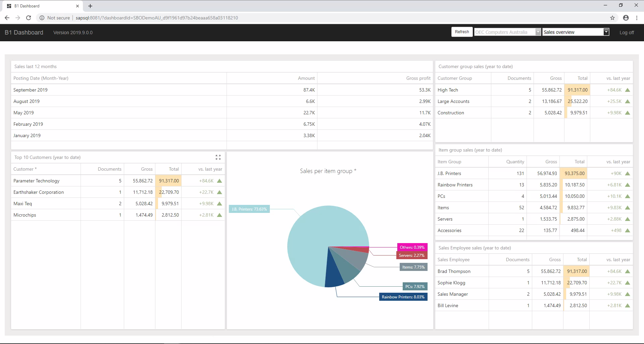Select the B1 Dashboard browser tab

pos(37,6)
